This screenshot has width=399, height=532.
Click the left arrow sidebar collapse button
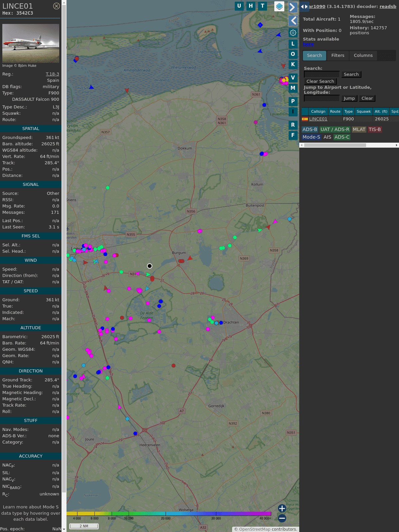tap(293, 21)
